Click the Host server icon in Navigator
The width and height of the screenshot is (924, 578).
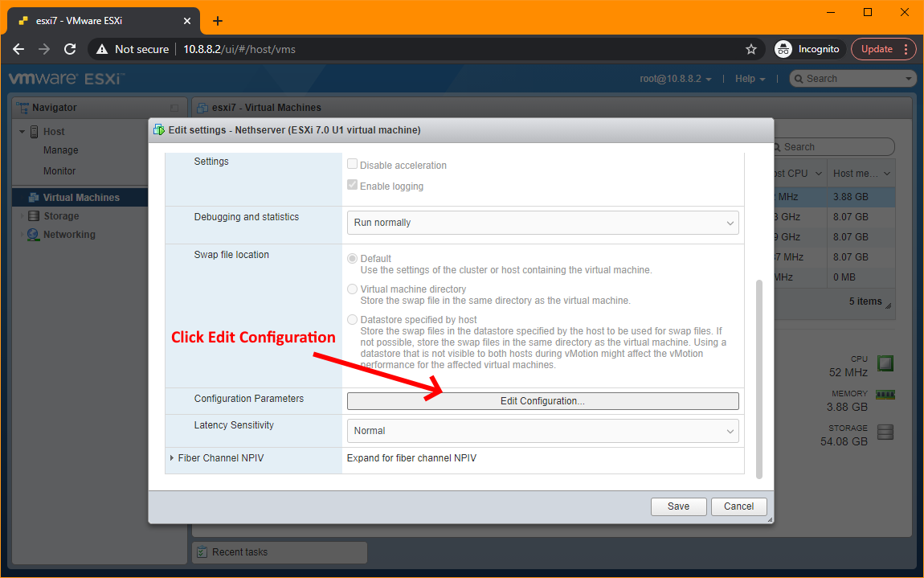(x=35, y=132)
